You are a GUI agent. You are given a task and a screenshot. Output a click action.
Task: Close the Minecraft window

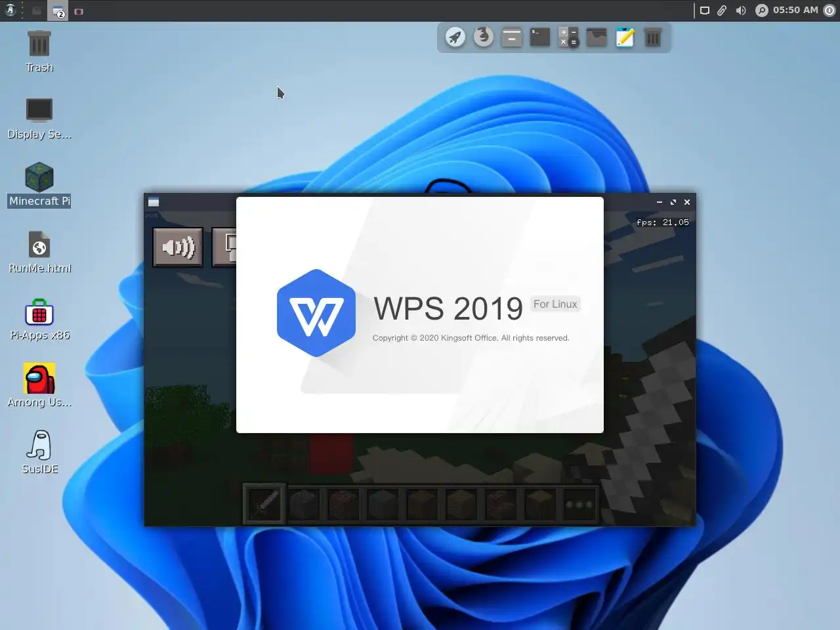click(x=687, y=202)
